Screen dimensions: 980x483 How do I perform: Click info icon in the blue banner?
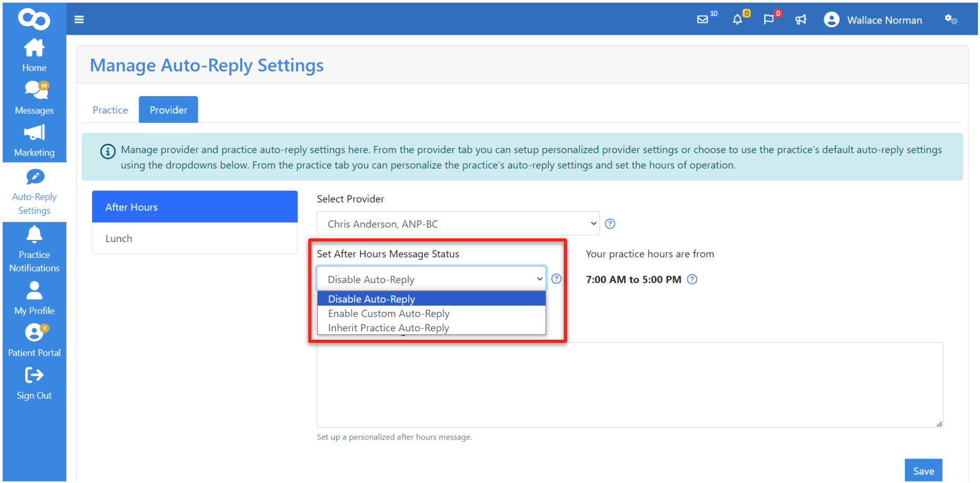(x=108, y=151)
